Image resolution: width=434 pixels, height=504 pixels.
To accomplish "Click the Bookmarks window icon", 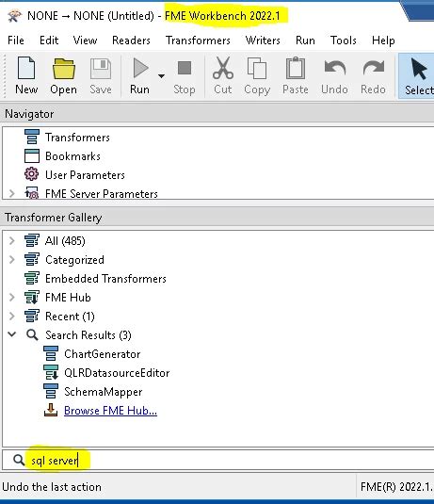I will pos(32,155).
